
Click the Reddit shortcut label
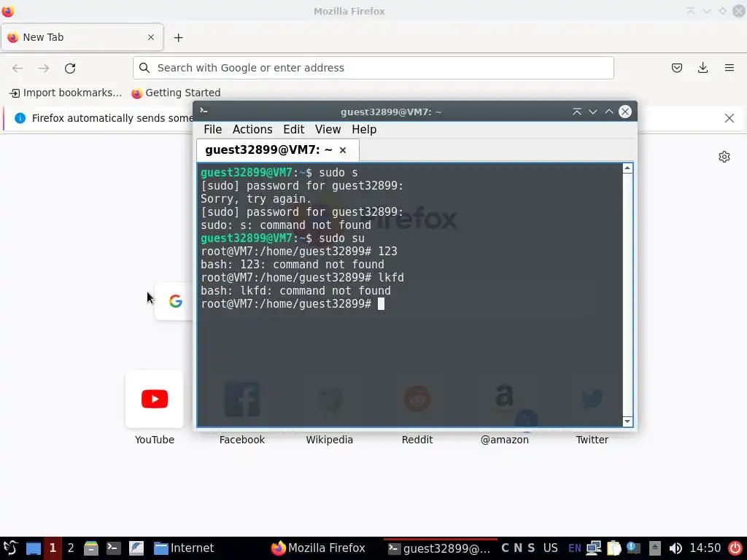417,440
